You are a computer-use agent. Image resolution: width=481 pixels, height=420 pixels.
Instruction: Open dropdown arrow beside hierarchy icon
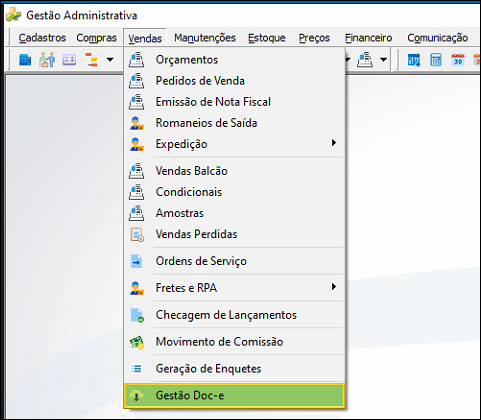110,60
